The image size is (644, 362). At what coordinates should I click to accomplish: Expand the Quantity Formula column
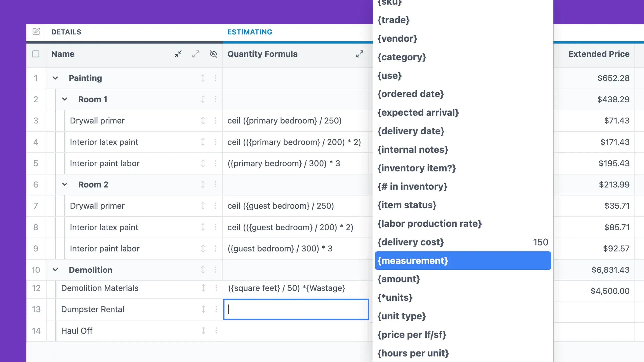tap(359, 54)
